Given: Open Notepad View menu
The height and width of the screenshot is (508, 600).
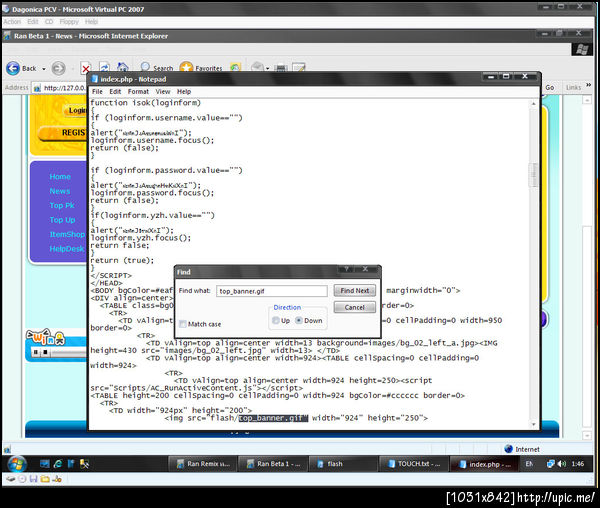Looking at the screenshot, I should pos(163,91).
